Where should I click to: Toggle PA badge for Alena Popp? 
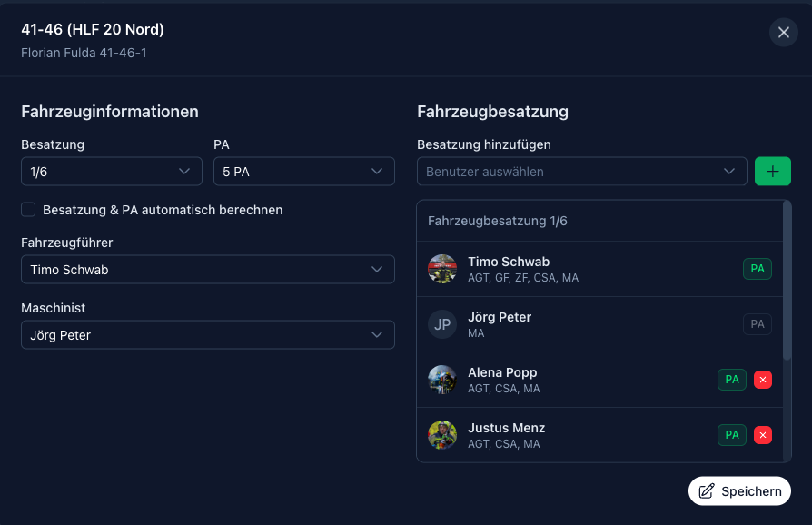731,380
